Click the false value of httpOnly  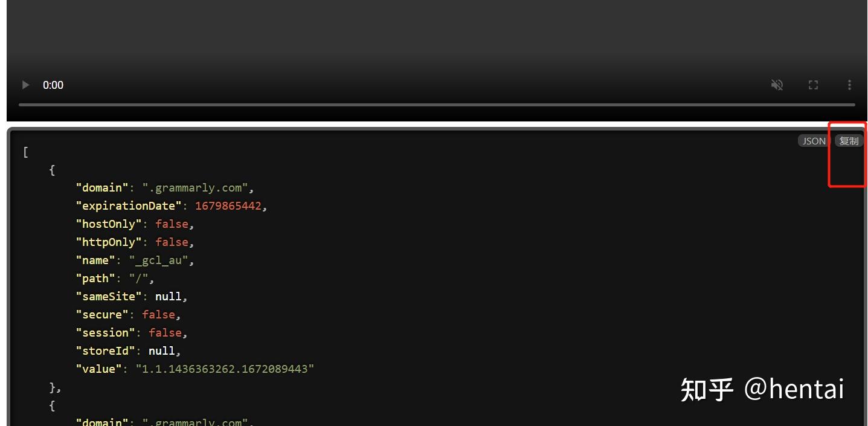point(172,242)
